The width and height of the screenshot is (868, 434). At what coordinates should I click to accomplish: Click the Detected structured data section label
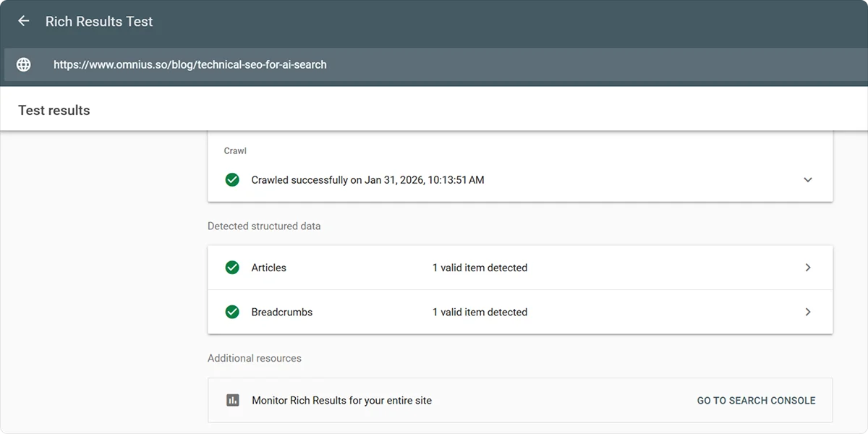[x=264, y=226]
